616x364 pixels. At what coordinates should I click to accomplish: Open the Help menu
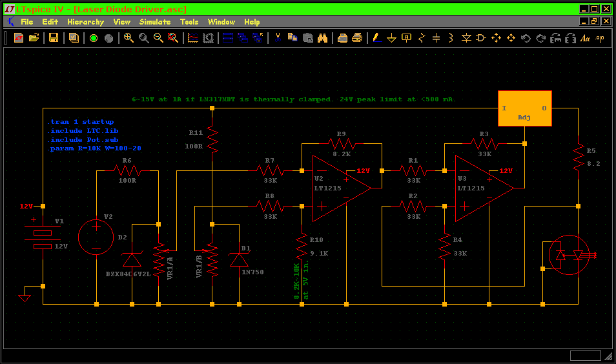click(252, 22)
